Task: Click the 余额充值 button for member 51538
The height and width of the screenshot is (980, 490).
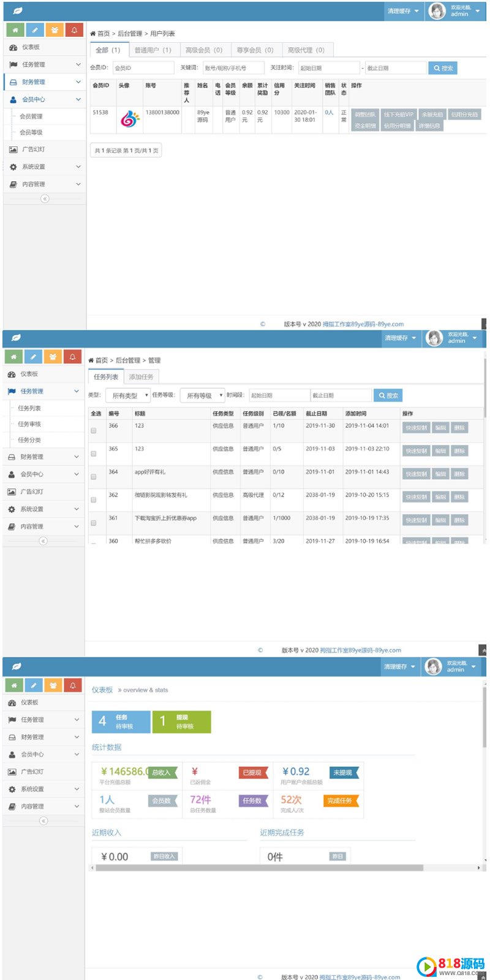Action: coord(432,114)
